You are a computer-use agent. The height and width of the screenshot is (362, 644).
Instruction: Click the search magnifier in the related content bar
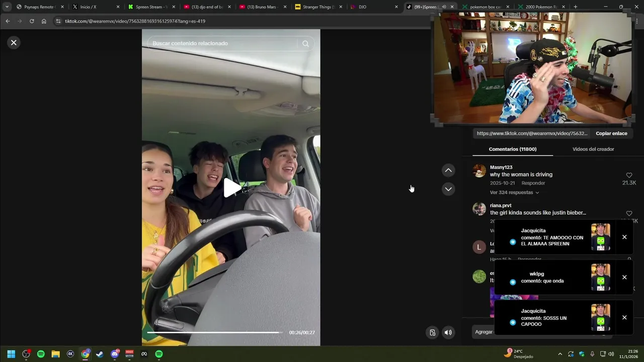pyautogui.click(x=305, y=44)
